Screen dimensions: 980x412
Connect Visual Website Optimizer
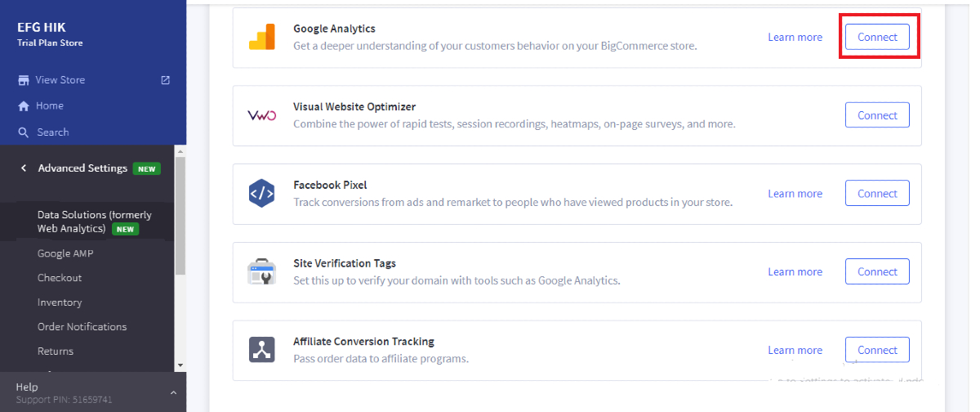[877, 115]
